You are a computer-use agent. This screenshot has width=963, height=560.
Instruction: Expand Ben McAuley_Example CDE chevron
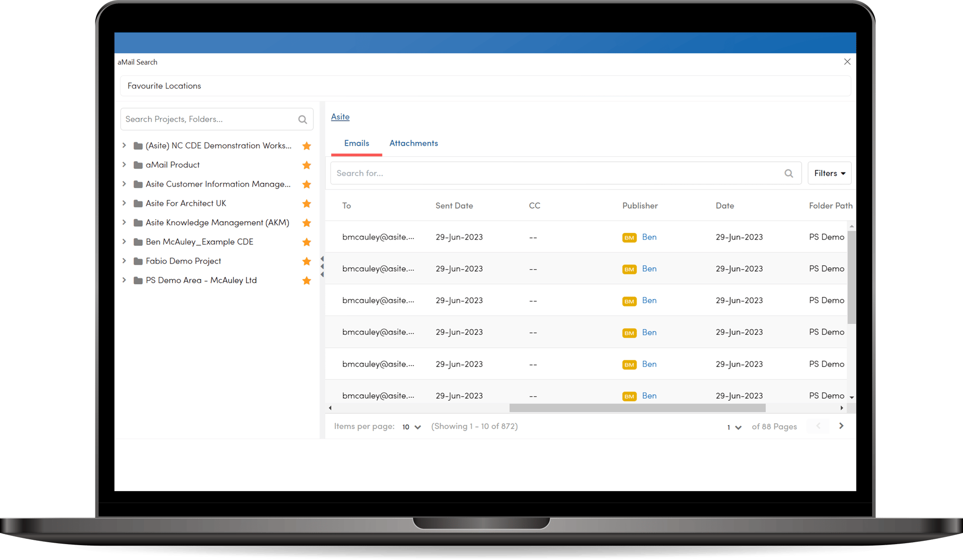(124, 242)
